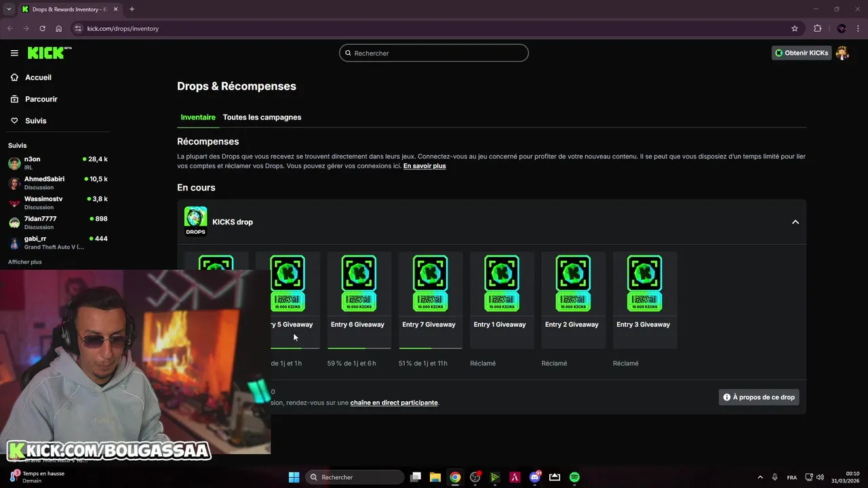Open Discord from the taskbar

(x=535, y=477)
